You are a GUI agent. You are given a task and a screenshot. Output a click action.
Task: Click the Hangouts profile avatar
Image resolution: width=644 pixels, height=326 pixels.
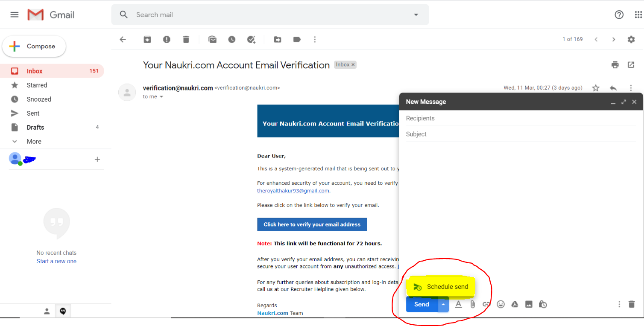click(x=15, y=159)
